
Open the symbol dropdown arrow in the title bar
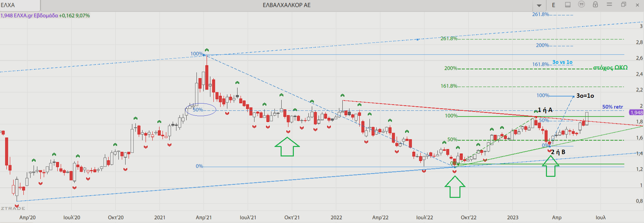pos(539,5)
